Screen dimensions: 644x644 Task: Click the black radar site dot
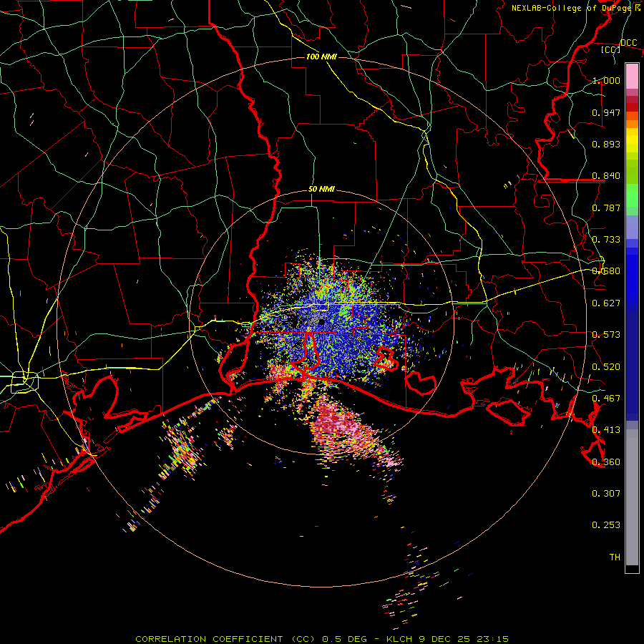tap(321, 322)
